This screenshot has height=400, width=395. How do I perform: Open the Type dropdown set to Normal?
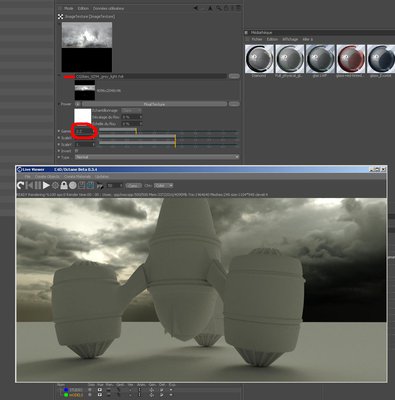157,157
